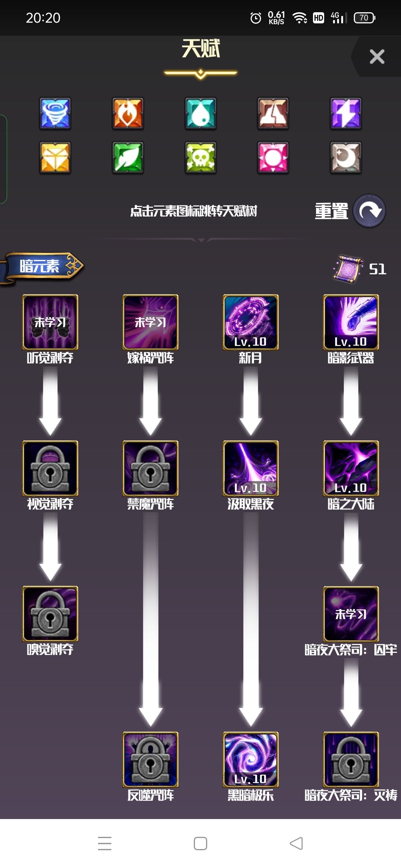Image resolution: width=401 pixels, height=868 pixels.
Task: Select the purple lightning element icon
Action: (346, 114)
